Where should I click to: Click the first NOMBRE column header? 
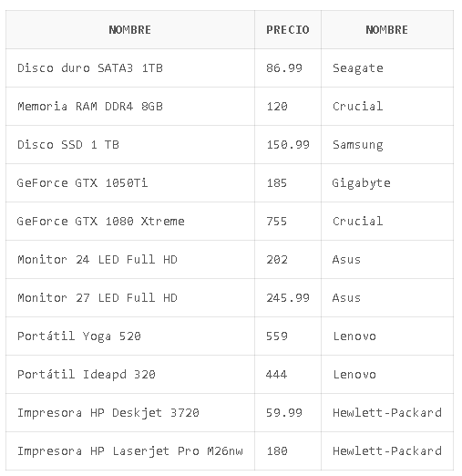130,30
